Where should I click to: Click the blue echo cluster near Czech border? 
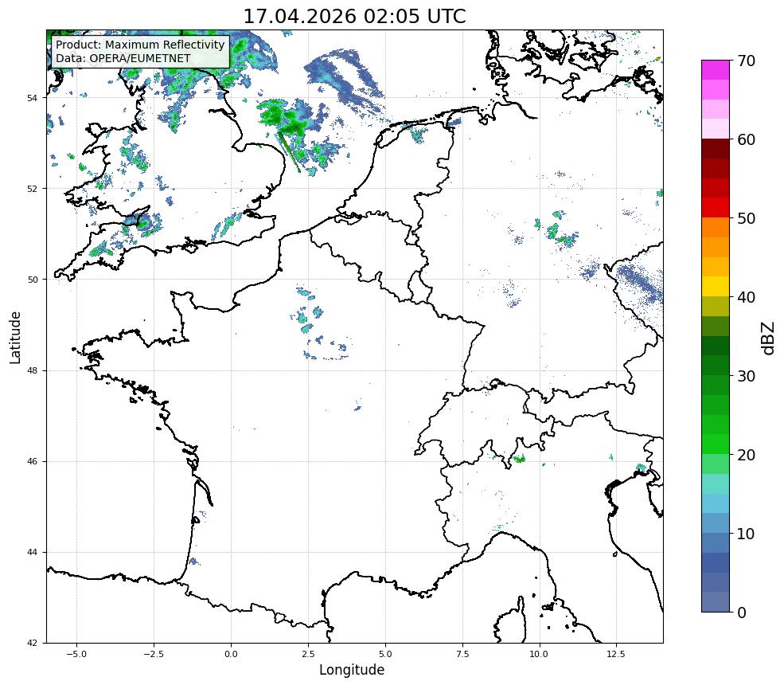(x=640, y=284)
